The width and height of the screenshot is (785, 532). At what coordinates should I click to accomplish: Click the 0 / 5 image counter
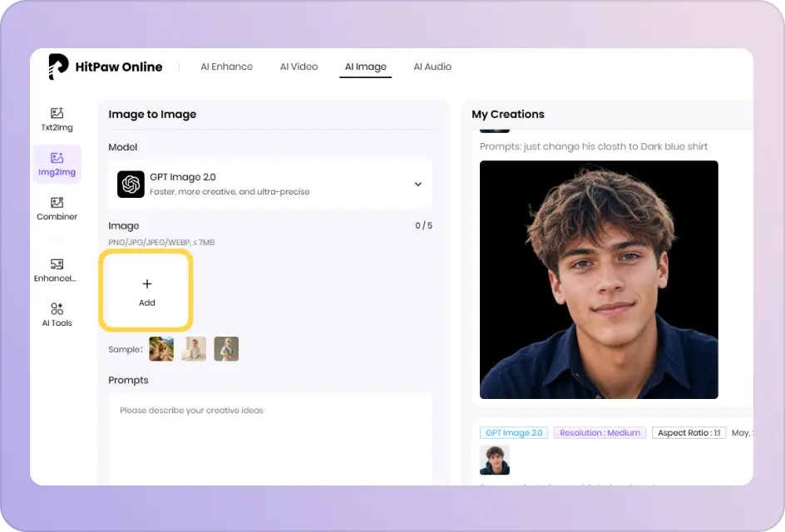click(423, 225)
